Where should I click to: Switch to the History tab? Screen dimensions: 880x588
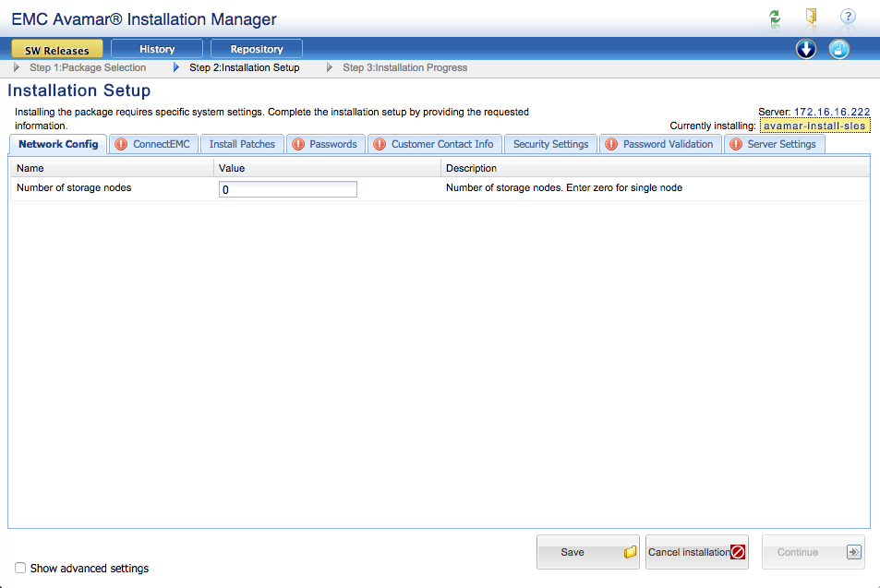(157, 49)
